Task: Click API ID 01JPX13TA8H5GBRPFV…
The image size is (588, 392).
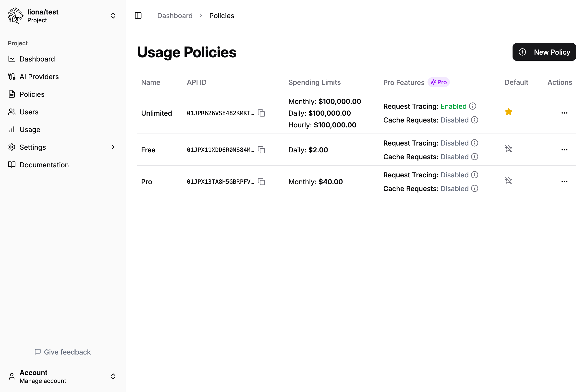Action: (220, 182)
